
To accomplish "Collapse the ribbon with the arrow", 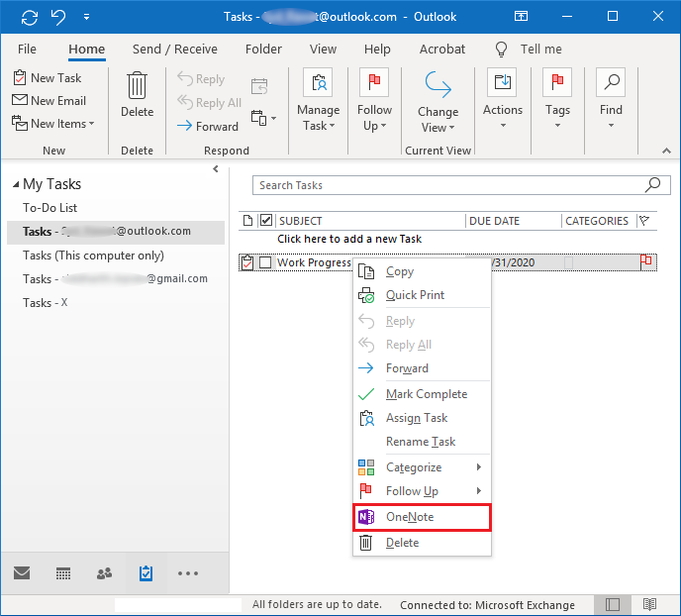I will [666, 151].
